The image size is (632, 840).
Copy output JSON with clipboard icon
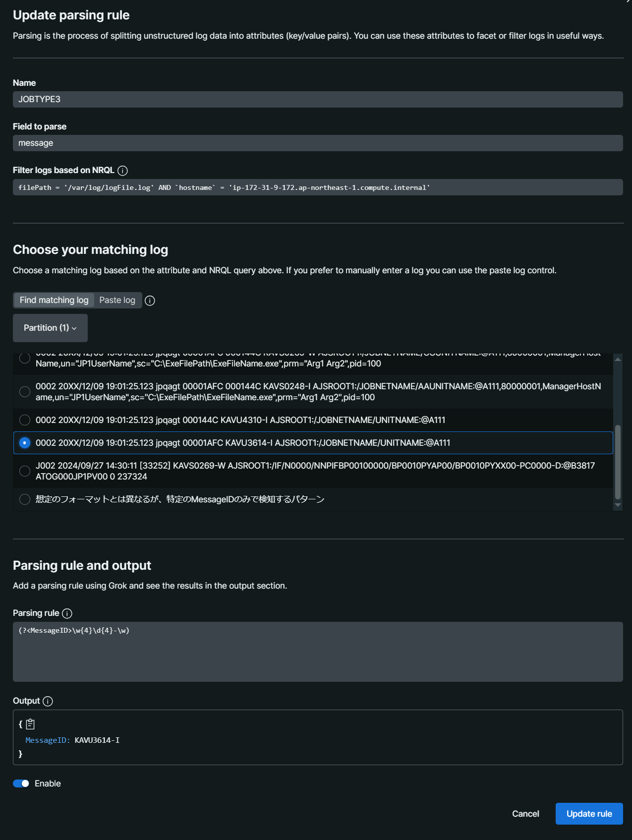coord(30,724)
